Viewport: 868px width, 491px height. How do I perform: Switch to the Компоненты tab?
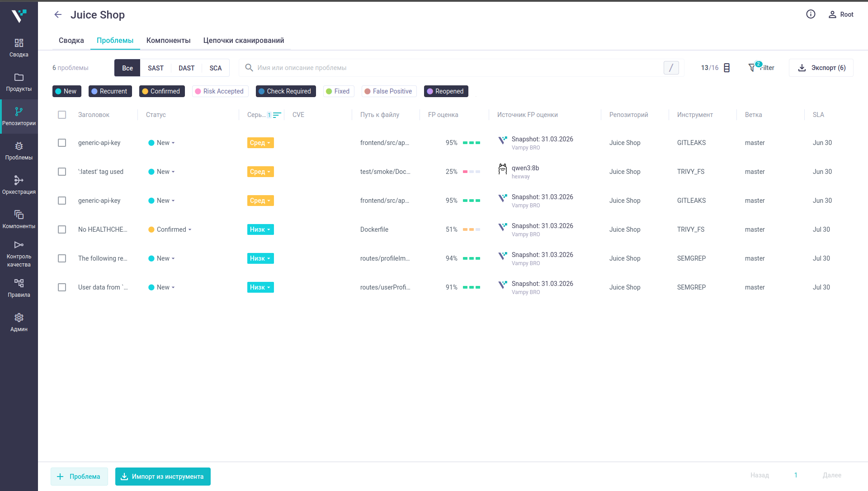pyautogui.click(x=168, y=41)
